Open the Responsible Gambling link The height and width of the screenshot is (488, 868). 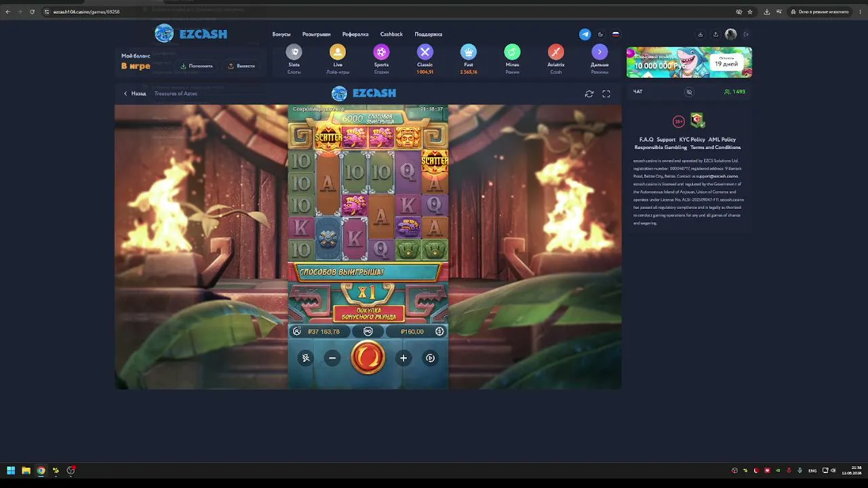[x=660, y=147]
